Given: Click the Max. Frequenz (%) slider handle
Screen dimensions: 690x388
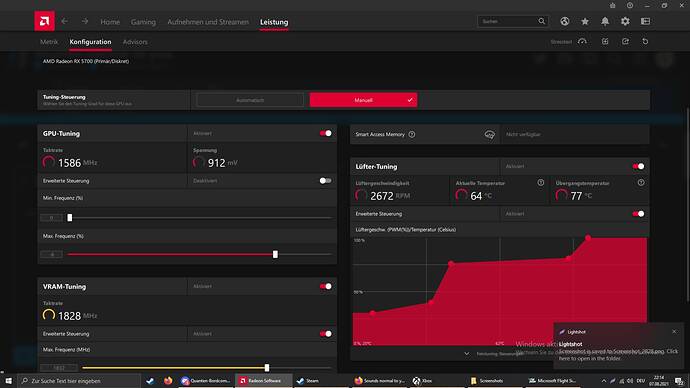Looking at the screenshot, I should pos(275,254).
